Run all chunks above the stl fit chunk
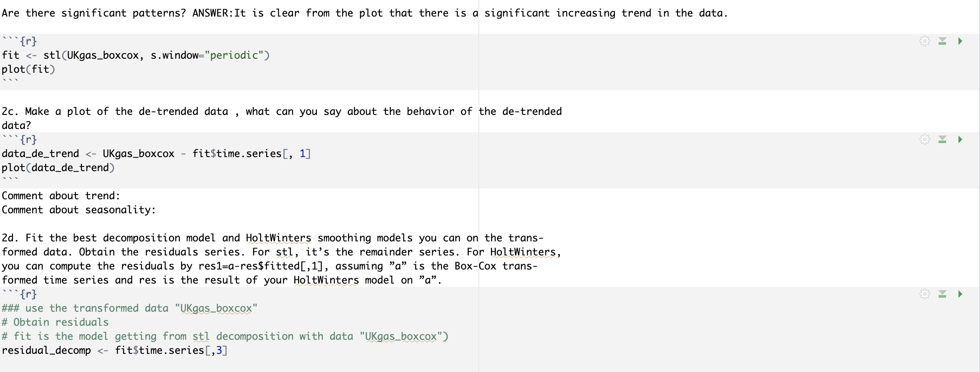Image resolution: width=980 pixels, height=372 pixels. coord(943,41)
